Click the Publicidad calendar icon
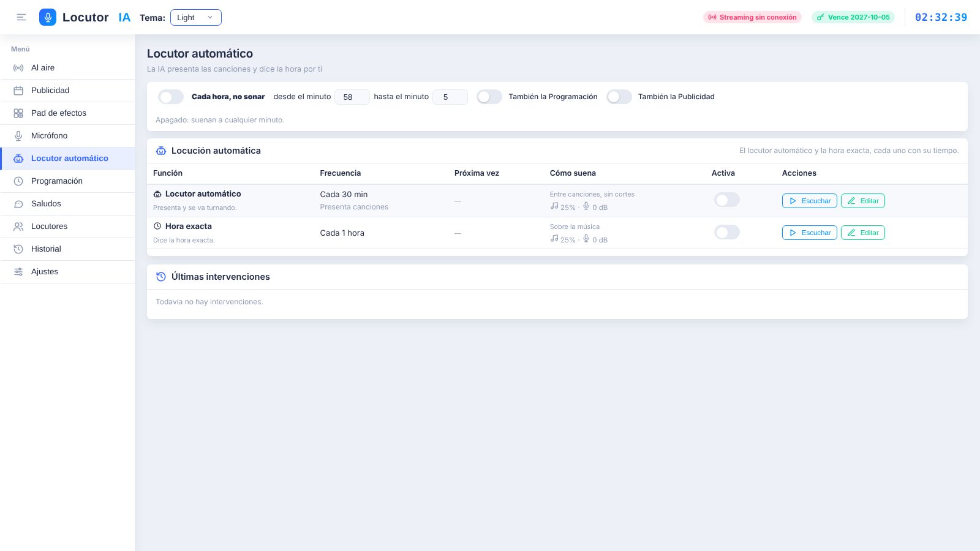 pos(18,91)
